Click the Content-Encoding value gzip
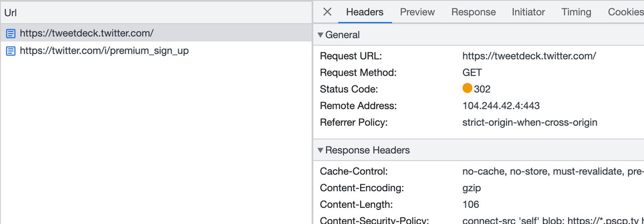 (472, 188)
